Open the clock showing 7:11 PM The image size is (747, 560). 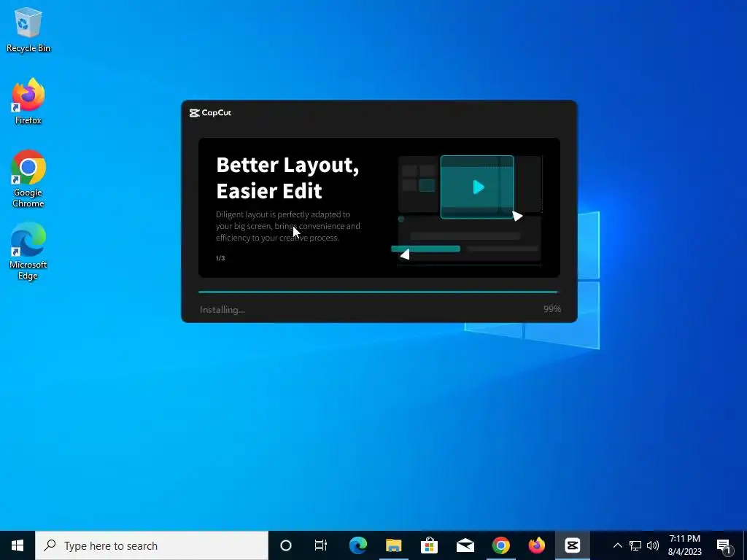(x=684, y=545)
